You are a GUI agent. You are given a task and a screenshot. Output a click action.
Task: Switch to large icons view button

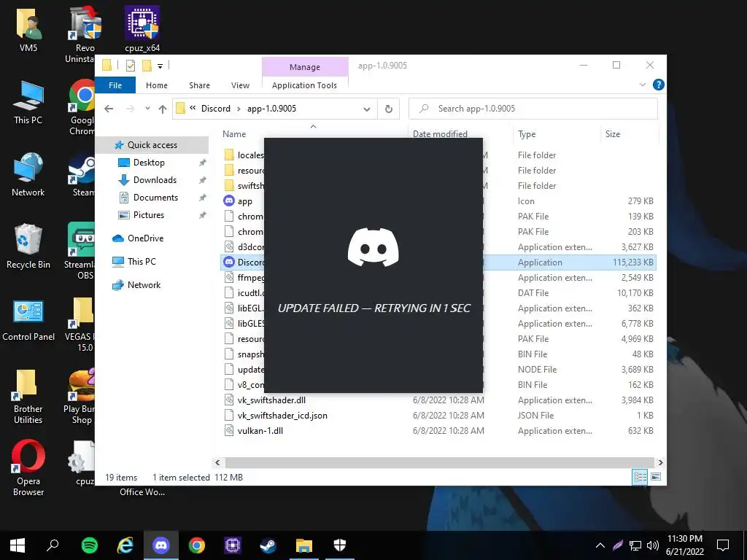[656, 477]
